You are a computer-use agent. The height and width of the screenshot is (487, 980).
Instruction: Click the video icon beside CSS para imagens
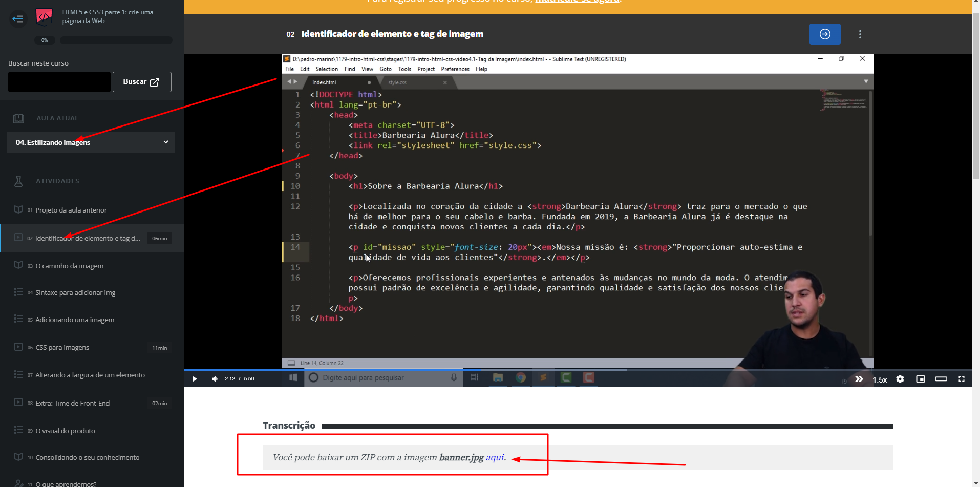18,347
